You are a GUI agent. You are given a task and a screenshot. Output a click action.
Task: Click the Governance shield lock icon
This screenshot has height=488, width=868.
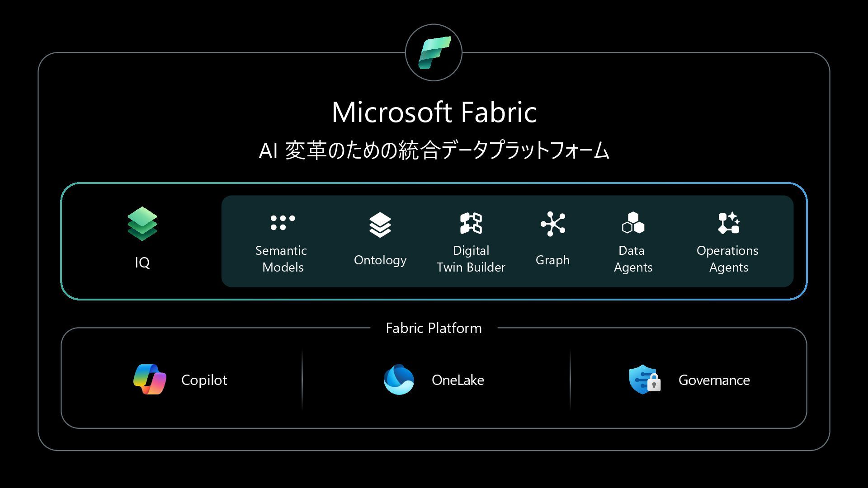(x=645, y=380)
